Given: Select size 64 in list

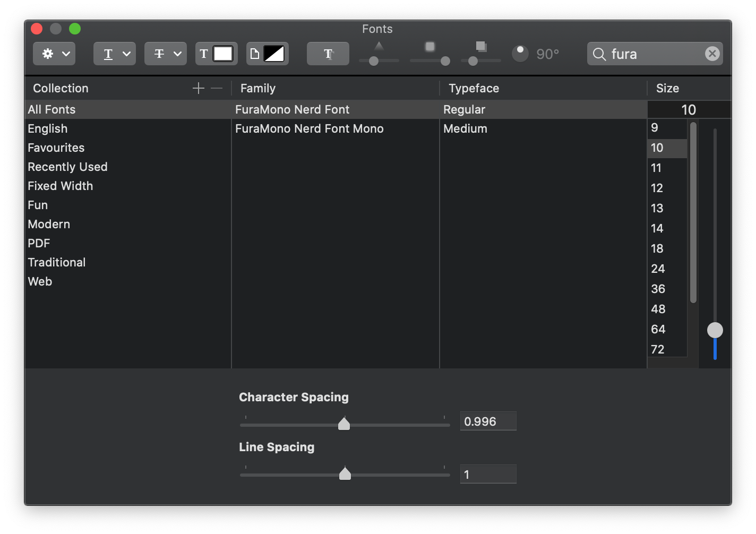Looking at the screenshot, I should click(x=667, y=329).
